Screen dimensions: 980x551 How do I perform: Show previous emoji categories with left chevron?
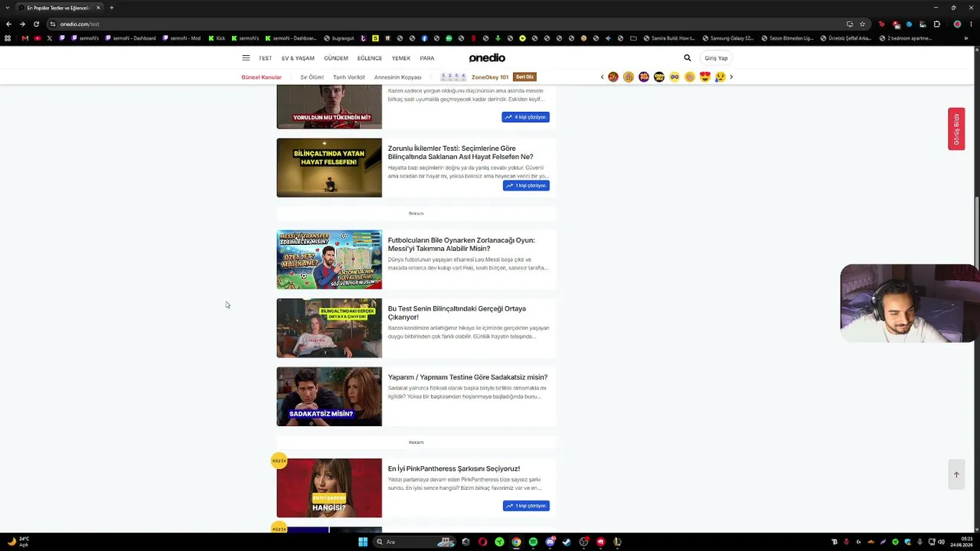click(602, 77)
